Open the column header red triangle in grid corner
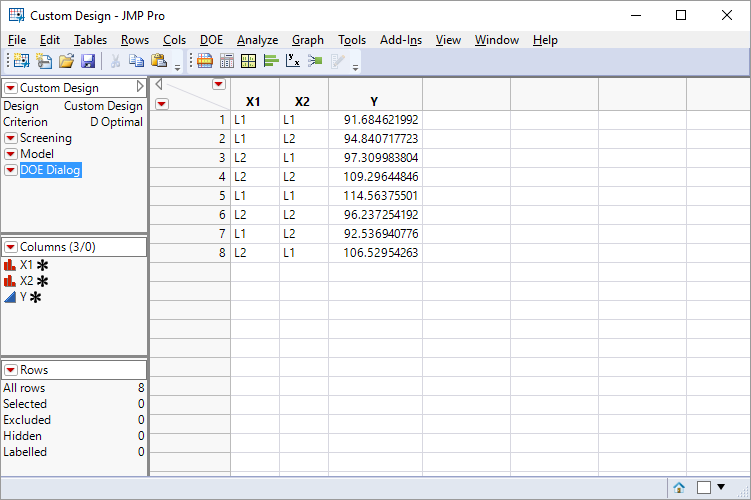This screenshot has height=500, width=751. [x=219, y=84]
